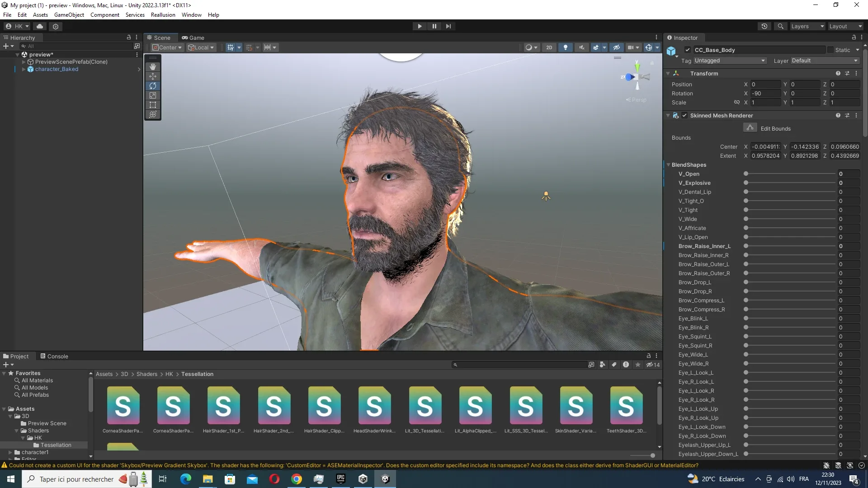Toggle CC_Base_Body active checkbox
This screenshot has width=868, height=488.
pyautogui.click(x=688, y=50)
